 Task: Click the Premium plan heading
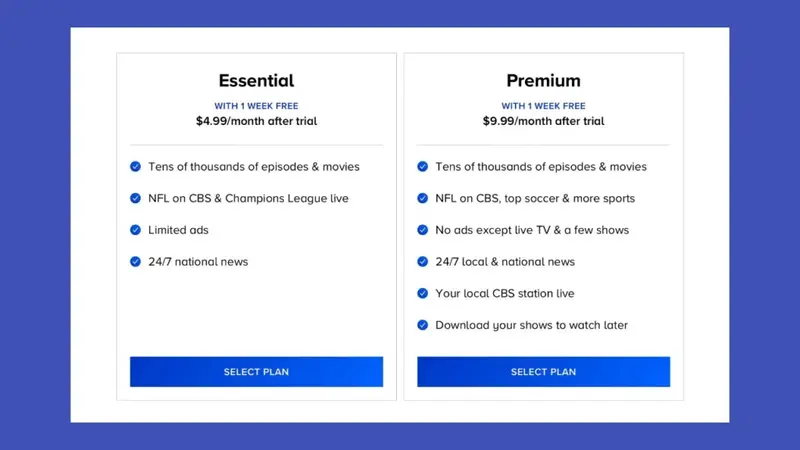pyautogui.click(x=543, y=81)
